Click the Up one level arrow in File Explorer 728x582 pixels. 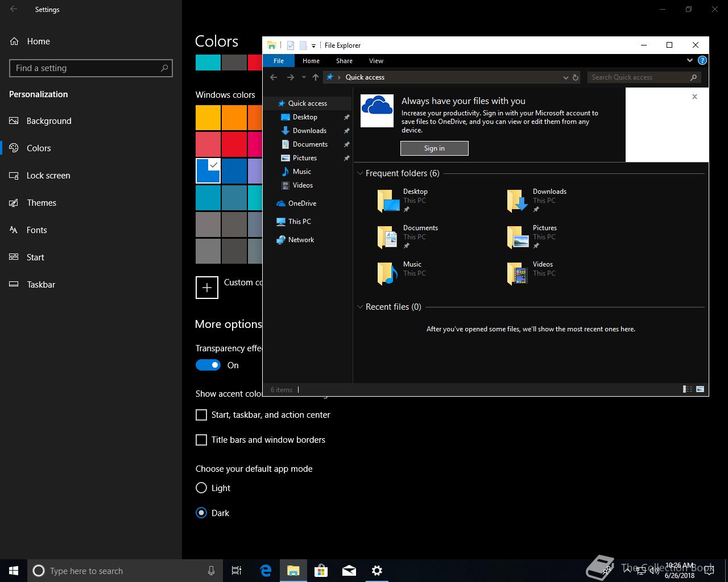(x=316, y=77)
